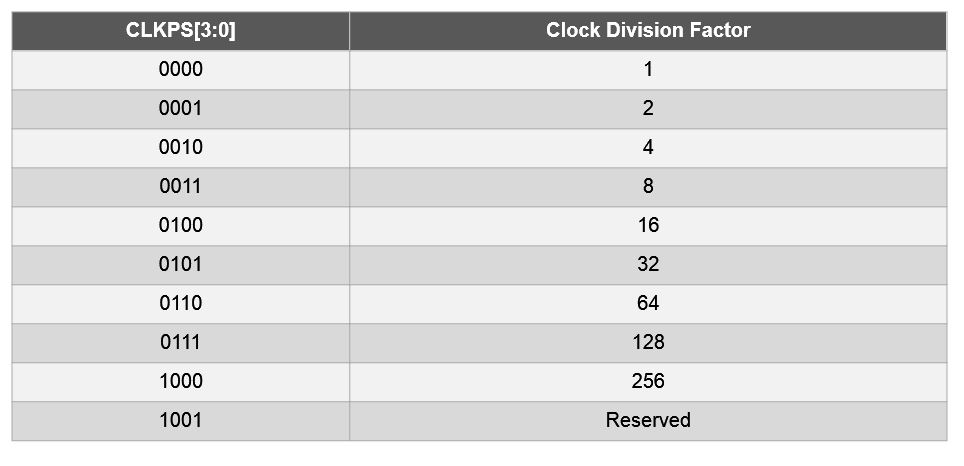Click the division factor 8 cell

coord(648,187)
